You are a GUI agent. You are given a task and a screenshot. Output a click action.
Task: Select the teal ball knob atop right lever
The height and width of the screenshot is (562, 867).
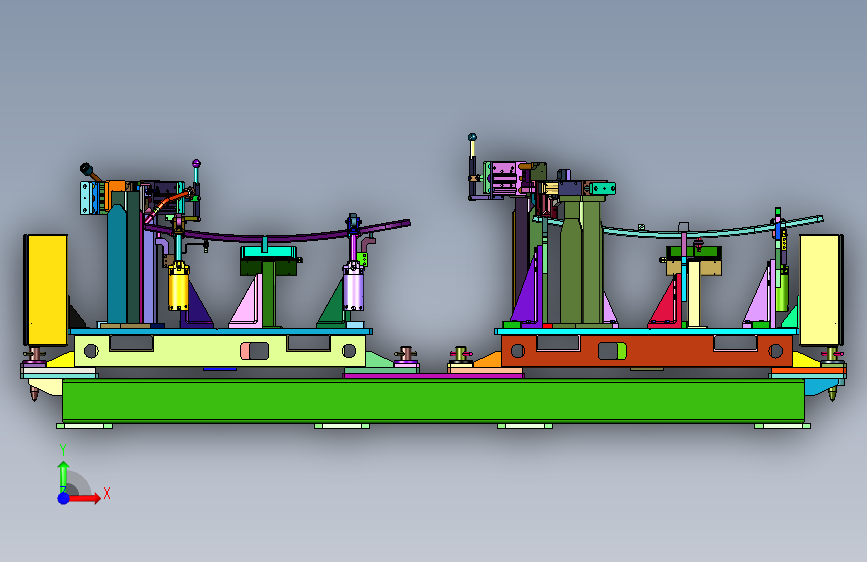(x=472, y=137)
